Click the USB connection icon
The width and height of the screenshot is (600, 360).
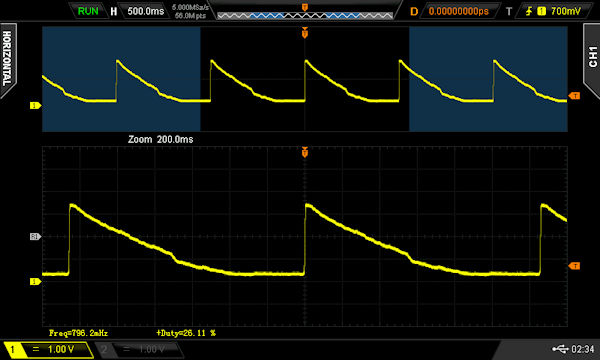pyautogui.click(x=560, y=349)
